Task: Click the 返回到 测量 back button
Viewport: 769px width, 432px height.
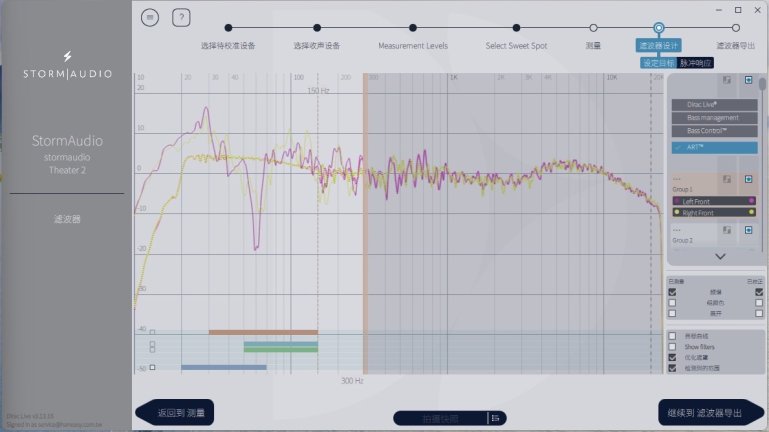Action: point(176,412)
